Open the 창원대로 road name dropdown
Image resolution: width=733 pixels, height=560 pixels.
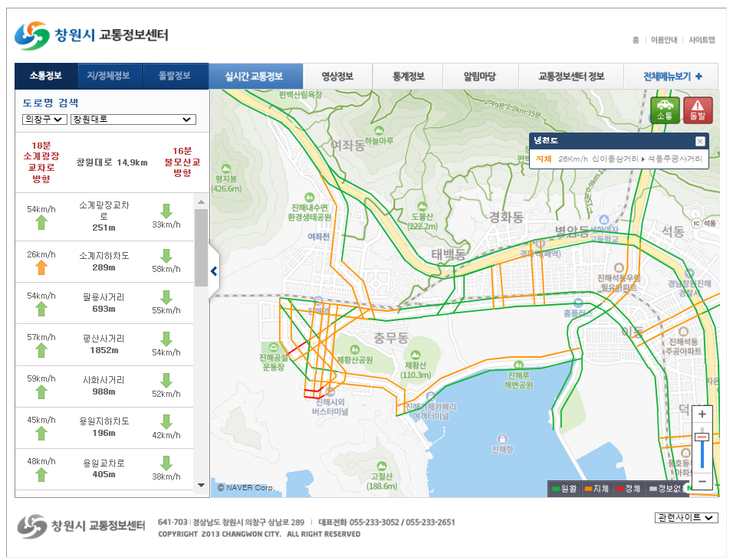tap(133, 120)
